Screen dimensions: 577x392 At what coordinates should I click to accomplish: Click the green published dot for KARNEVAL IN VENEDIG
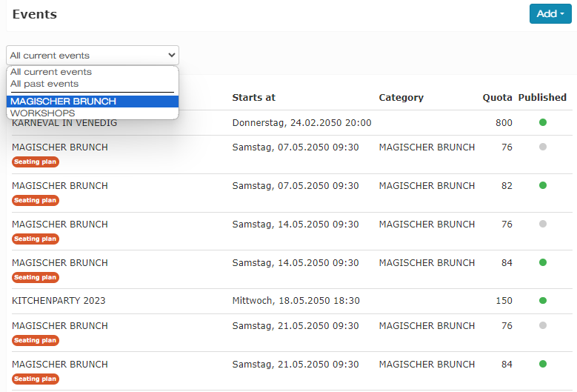tap(543, 122)
